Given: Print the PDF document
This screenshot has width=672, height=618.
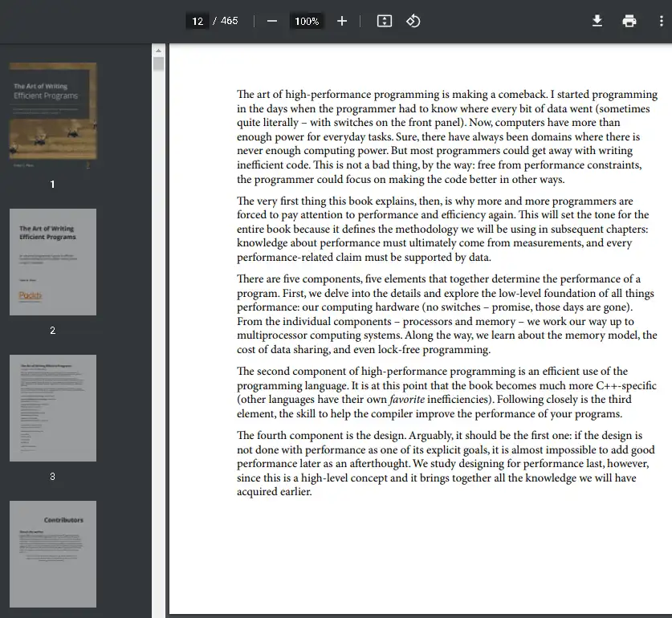Looking at the screenshot, I should 629,21.
